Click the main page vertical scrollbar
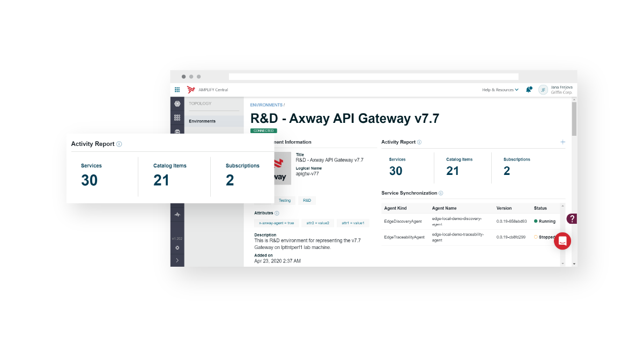644x337 pixels. coord(574,118)
